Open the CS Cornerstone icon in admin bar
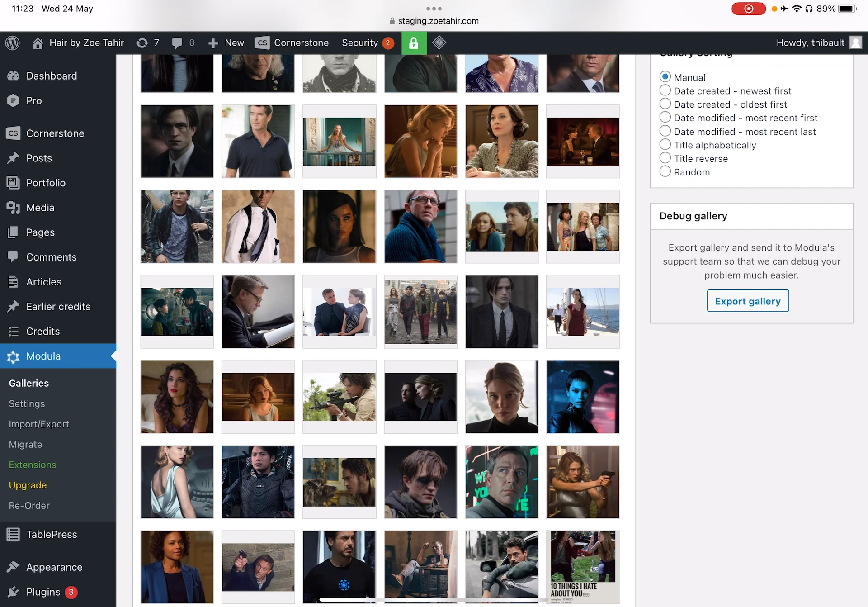The width and height of the screenshot is (868, 607). pos(262,43)
